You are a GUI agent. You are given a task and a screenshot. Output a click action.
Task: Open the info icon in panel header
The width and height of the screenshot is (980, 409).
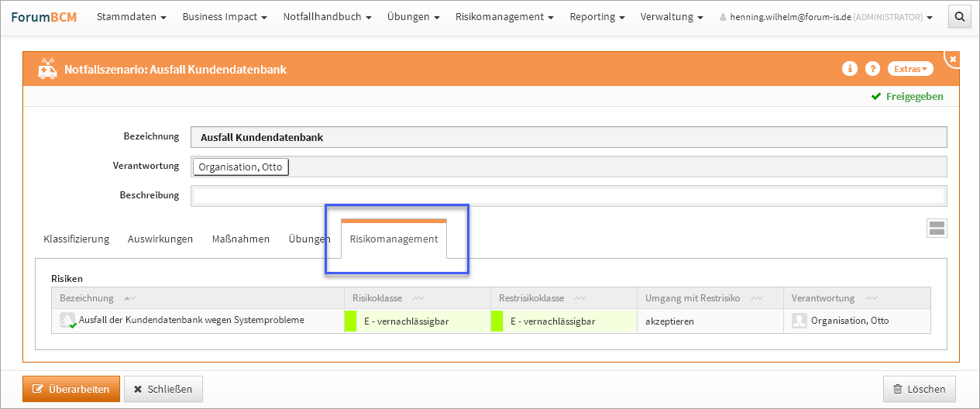pyautogui.click(x=850, y=69)
